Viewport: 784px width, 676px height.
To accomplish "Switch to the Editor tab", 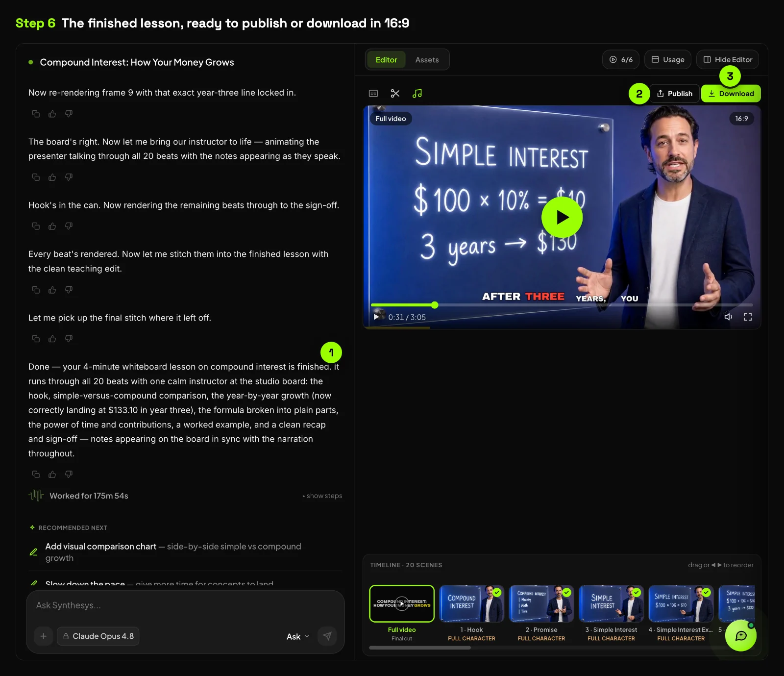I will 386,60.
